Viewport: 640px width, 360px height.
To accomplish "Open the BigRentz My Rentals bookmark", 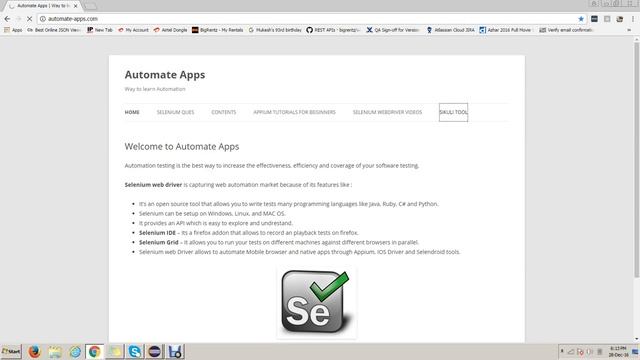I will [218, 30].
